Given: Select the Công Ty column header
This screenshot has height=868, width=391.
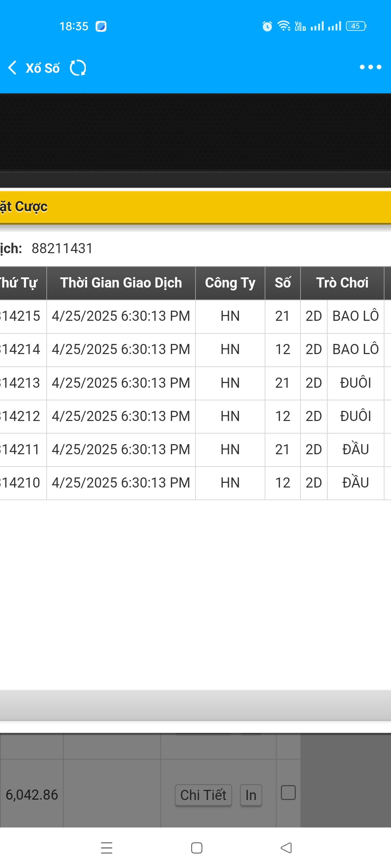Looking at the screenshot, I should pos(230,283).
